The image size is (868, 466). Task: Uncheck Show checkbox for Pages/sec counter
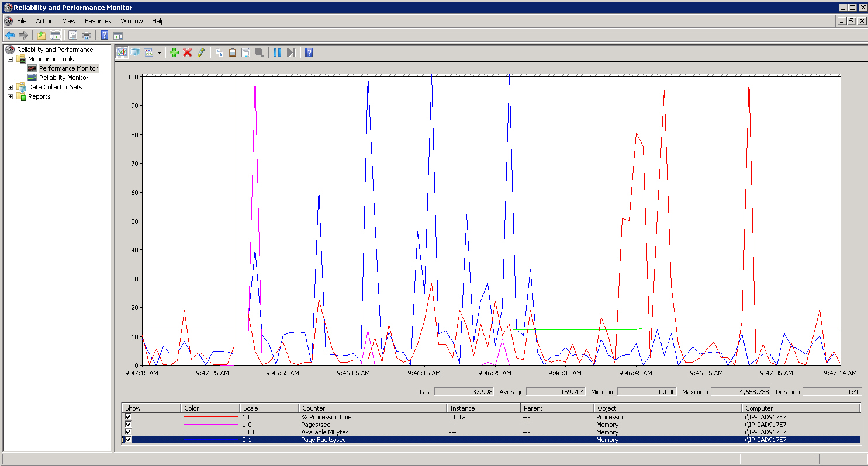[x=128, y=425]
